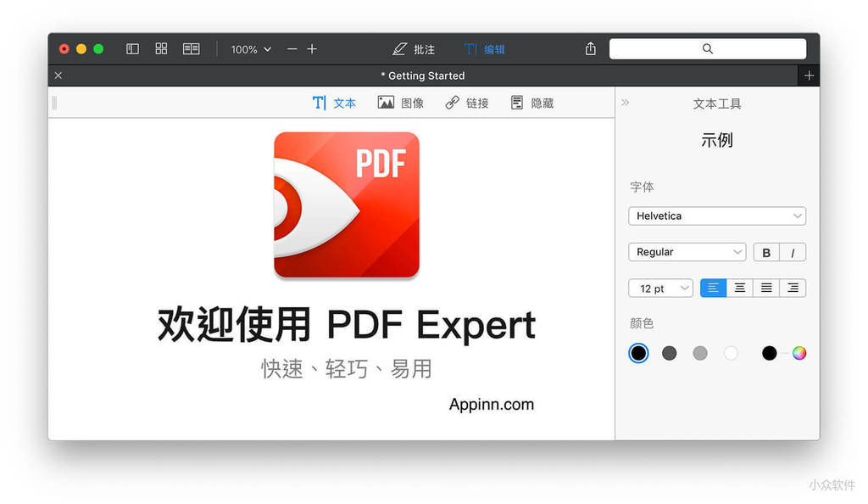Open the page thumbnails grid view
The height and width of the screenshot is (504, 868).
tap(161, 48)
